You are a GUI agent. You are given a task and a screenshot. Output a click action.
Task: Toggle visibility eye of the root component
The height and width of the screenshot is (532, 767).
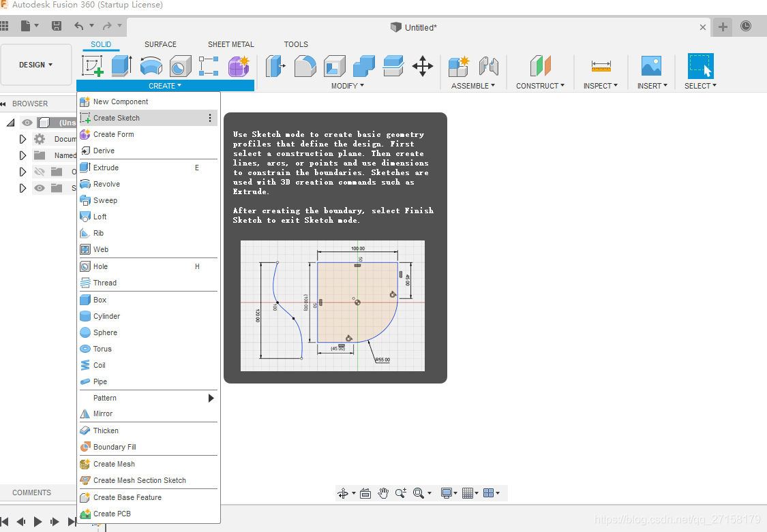27,123
